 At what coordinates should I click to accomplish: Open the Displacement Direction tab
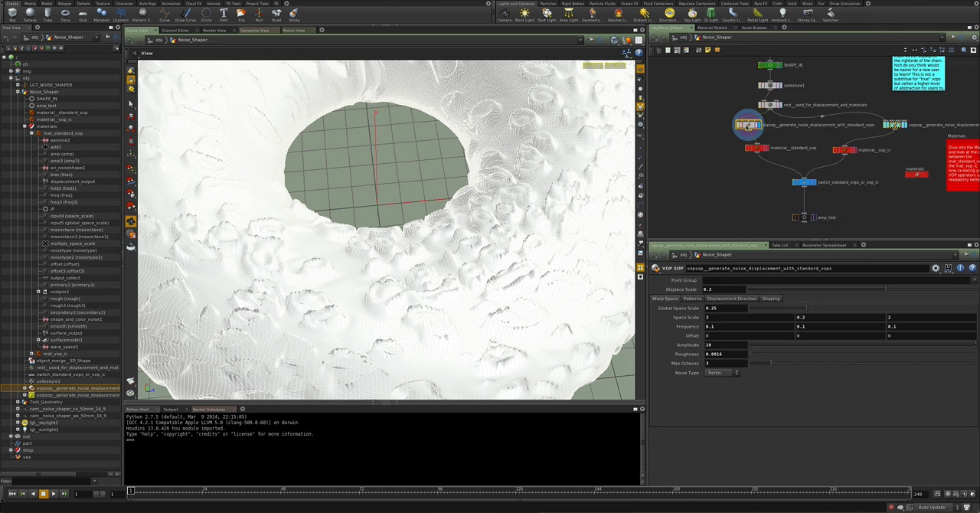tap(731, 299)
